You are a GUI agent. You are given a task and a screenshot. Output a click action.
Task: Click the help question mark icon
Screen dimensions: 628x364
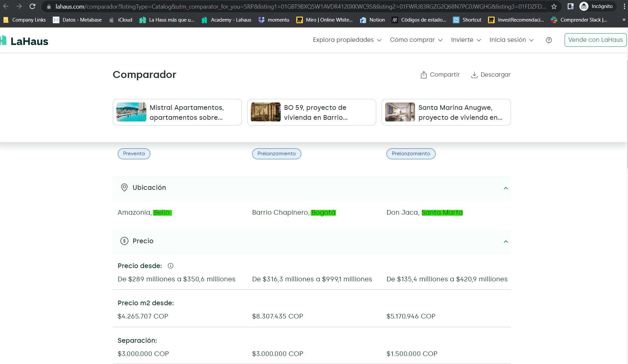coord(549,40)
